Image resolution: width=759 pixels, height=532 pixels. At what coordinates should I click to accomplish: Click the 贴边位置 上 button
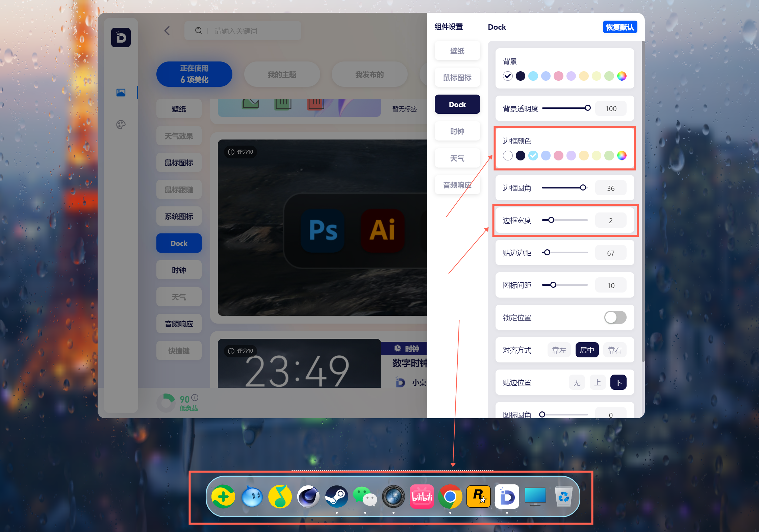(x=597, y=382)
